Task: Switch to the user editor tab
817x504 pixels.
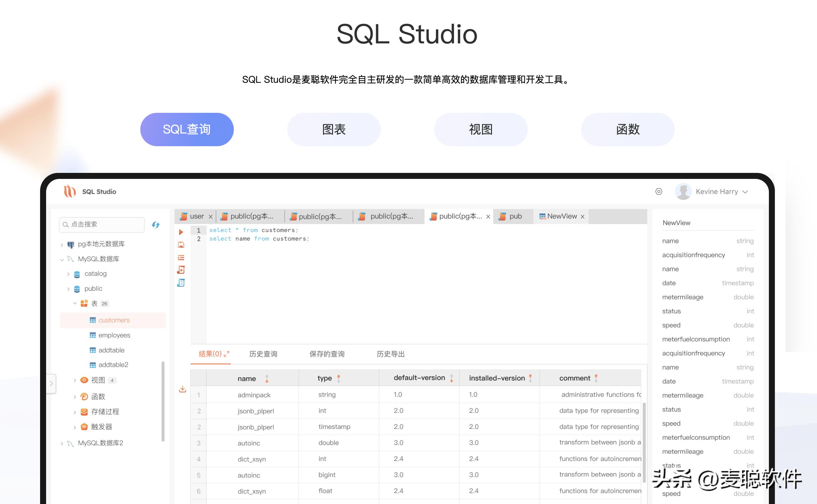Action: click(x=197, y=216)
